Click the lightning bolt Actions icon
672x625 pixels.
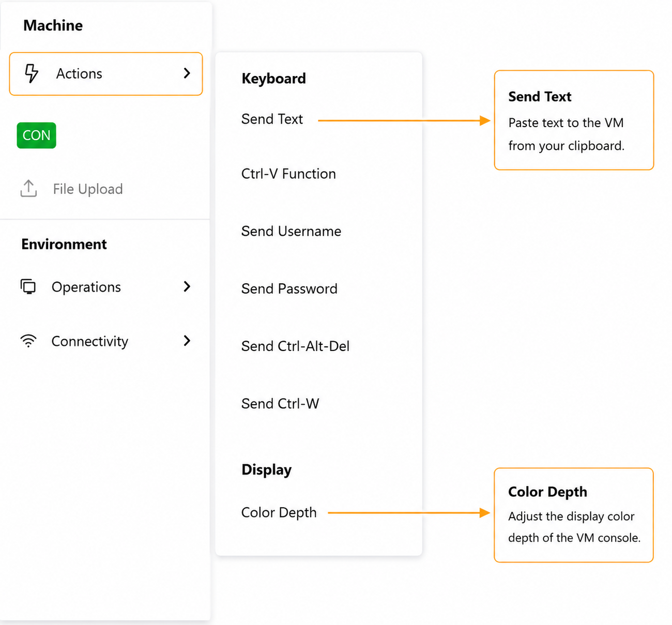point(32,73)
